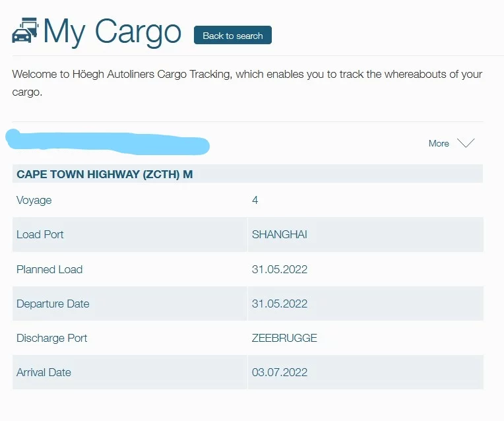The height and width of the screenshot is (421, 504).
Task: Expand the More chevron arrow
Action: (466, 143)
